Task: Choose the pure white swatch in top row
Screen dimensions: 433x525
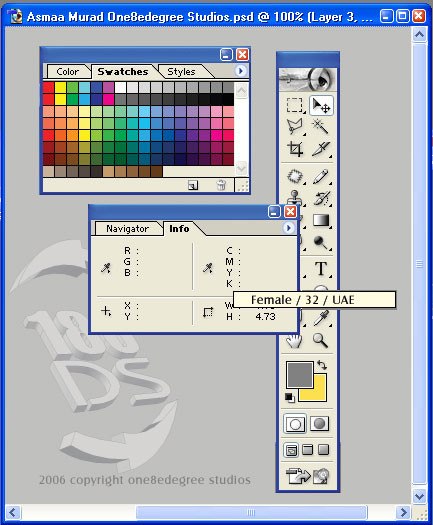Action: [x=120, y=88]
